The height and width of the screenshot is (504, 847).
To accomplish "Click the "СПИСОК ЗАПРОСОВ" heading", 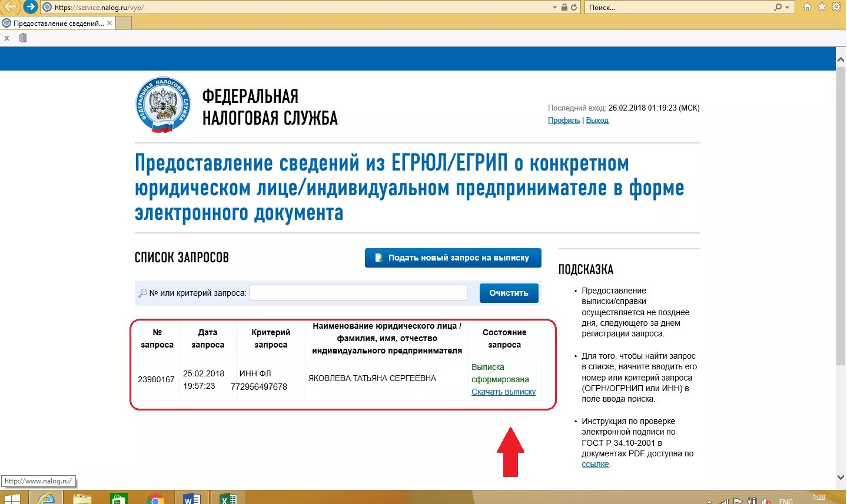I will pyautogui.click(x=182, y=258).
